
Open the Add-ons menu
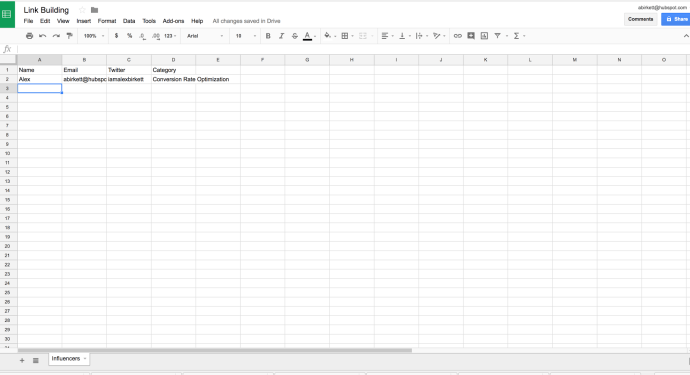coord(173,21)
